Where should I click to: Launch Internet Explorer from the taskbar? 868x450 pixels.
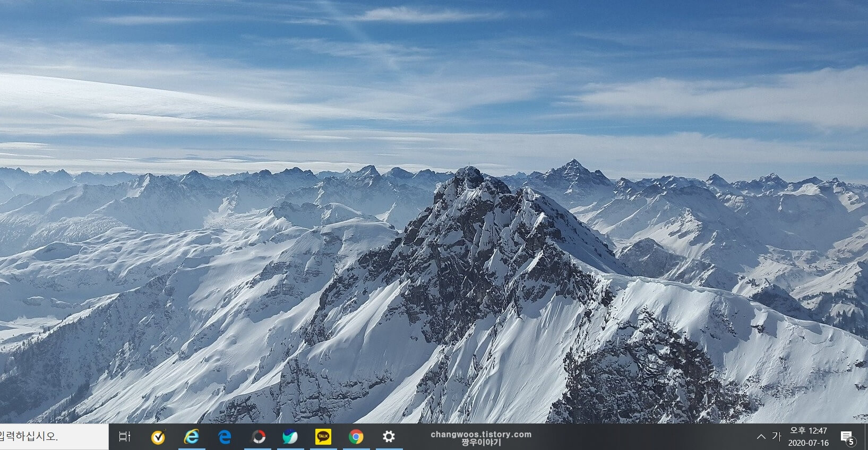click(x=191, y=437)
